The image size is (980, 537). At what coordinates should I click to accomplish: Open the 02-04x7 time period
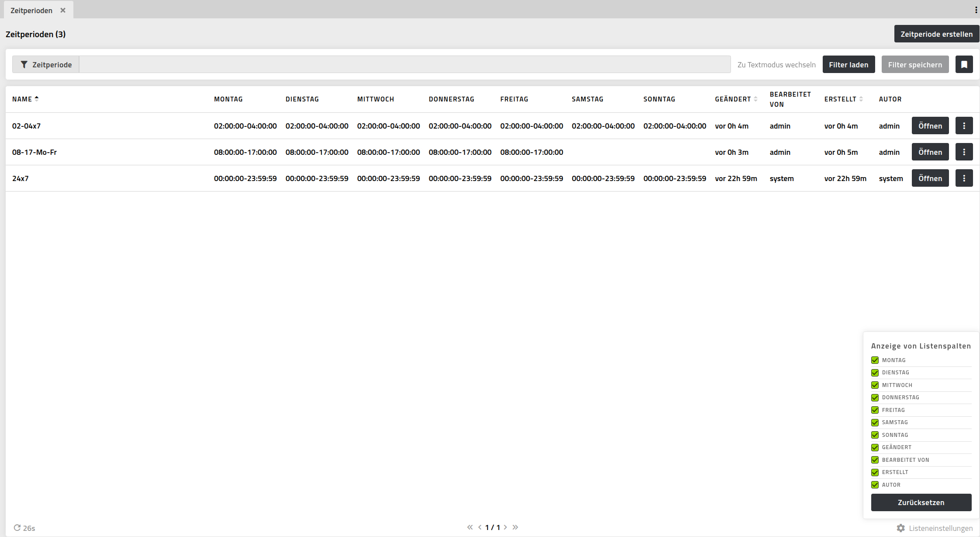pos(930,126)
